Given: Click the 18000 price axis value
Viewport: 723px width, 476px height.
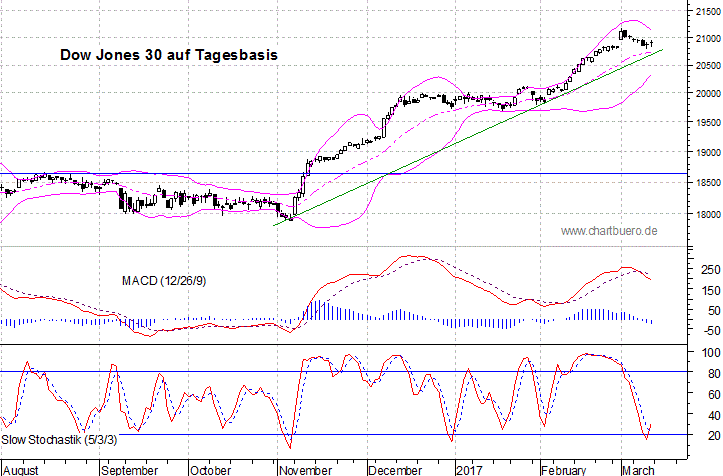Looking at the screenshot, I should point(708,214).
